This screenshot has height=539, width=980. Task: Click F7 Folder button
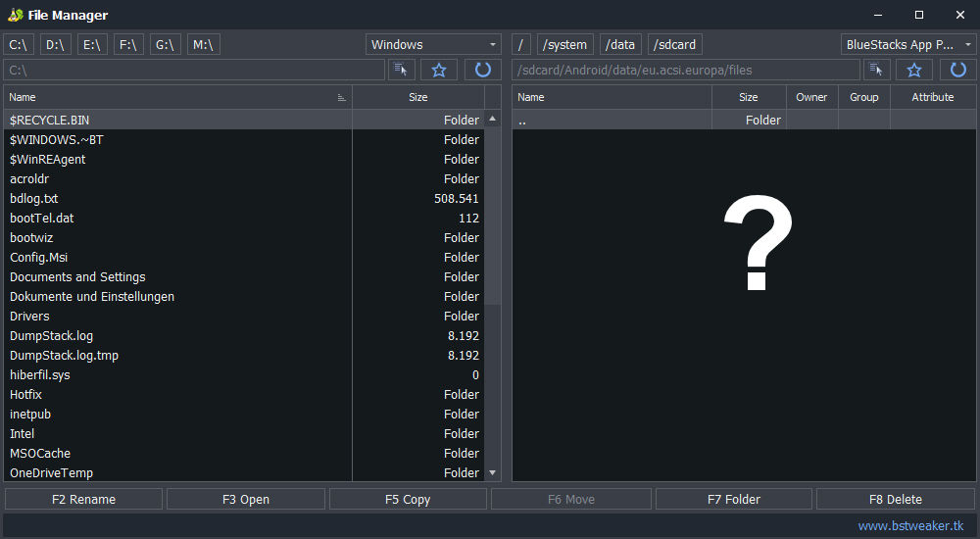734,499
